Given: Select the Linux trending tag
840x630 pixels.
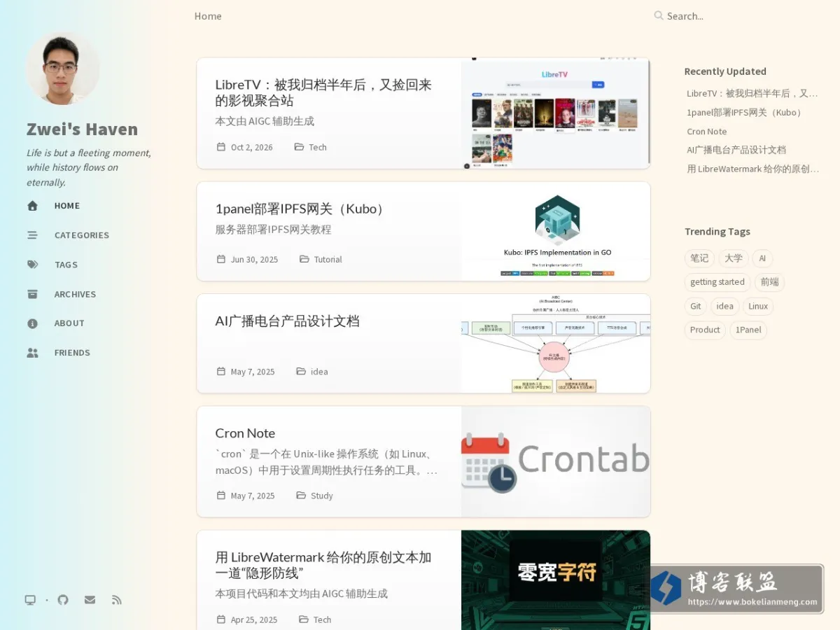Looking at the screenshot, I should [758, 306].
